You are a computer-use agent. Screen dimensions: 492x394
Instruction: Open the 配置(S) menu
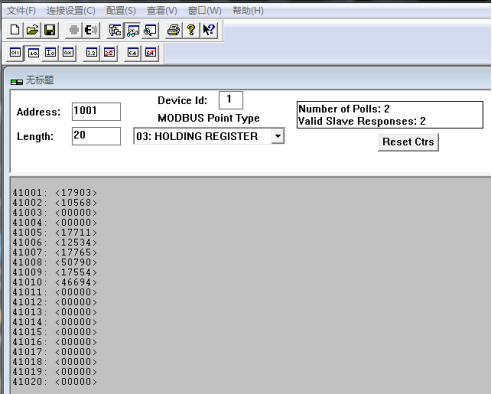121,11
